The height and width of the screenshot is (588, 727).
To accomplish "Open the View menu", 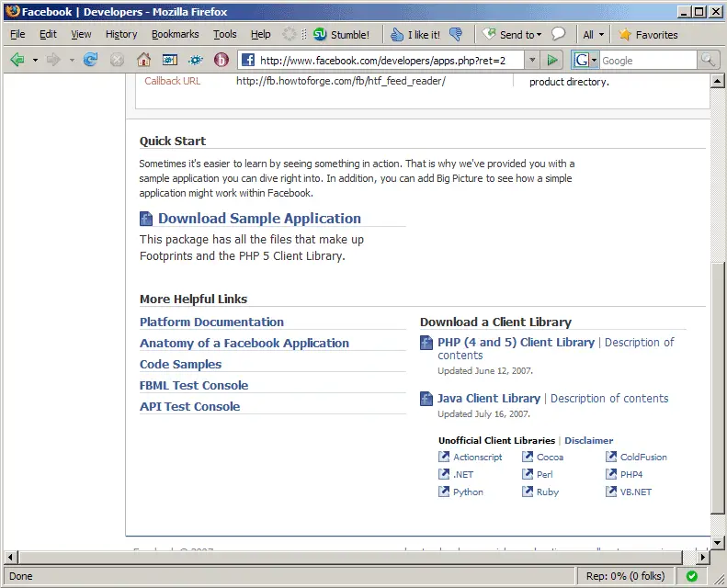I will tap(81, 34).
